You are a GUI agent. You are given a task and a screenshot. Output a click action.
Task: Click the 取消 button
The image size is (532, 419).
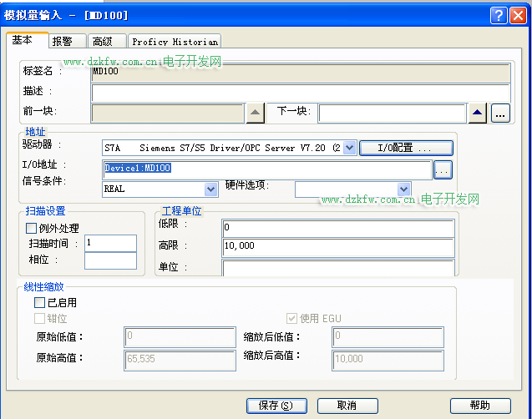347,406
